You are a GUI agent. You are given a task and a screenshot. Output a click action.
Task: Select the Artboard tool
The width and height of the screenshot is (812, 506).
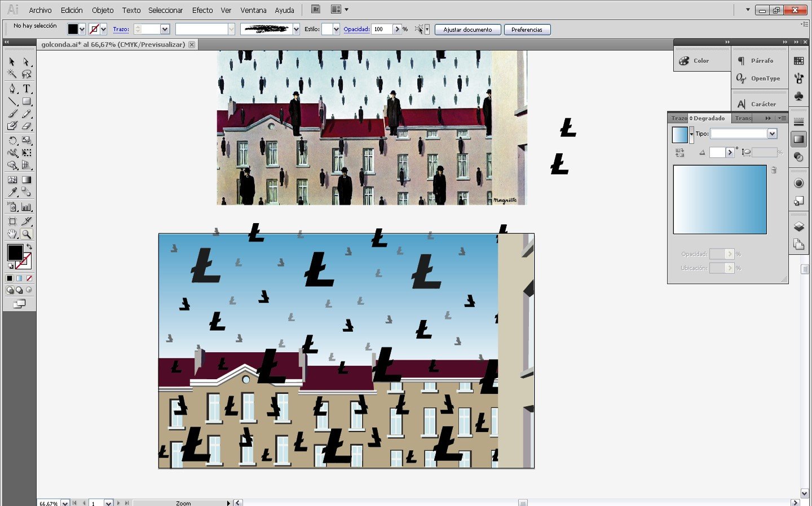12,221
